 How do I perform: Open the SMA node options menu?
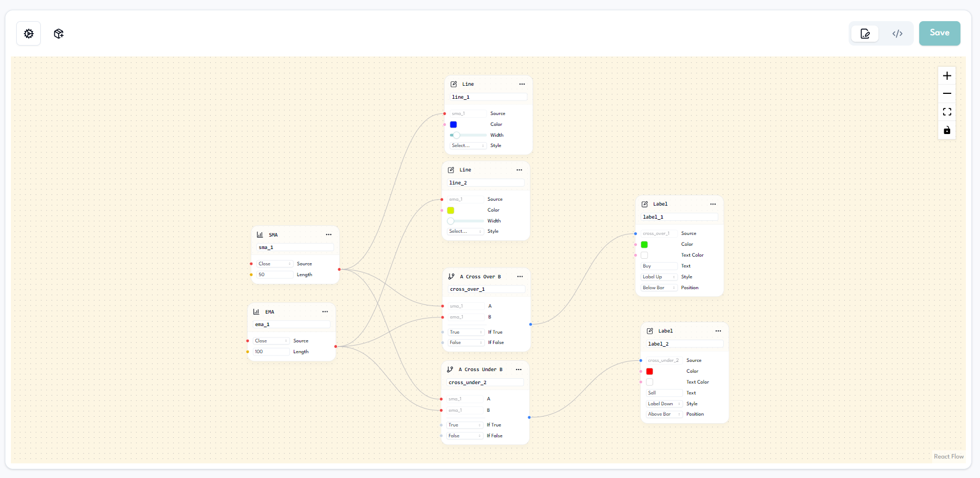(x=328, y=235)
